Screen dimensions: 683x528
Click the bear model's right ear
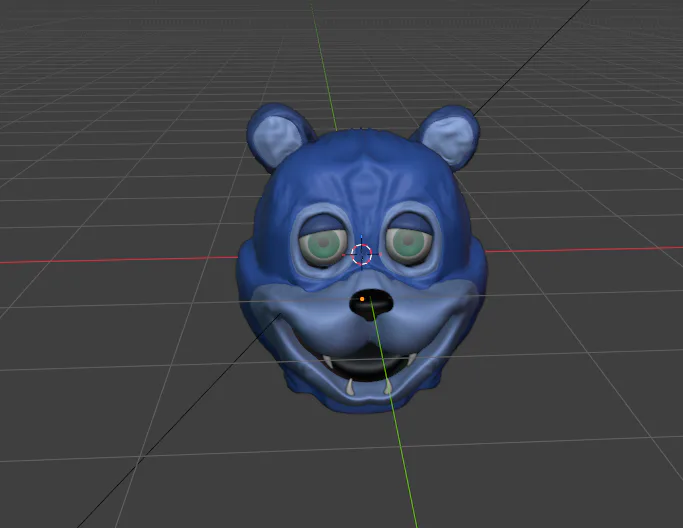click(x=448, y=137)
